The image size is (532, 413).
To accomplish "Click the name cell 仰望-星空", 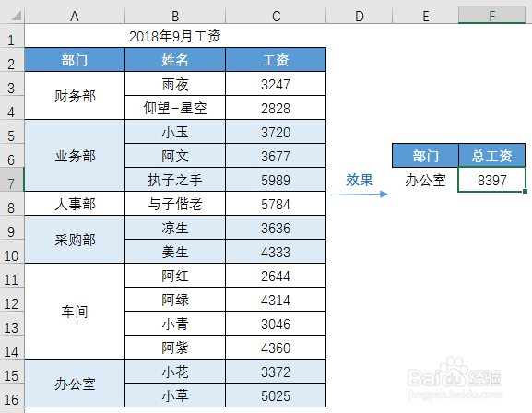I will point(175,108).
